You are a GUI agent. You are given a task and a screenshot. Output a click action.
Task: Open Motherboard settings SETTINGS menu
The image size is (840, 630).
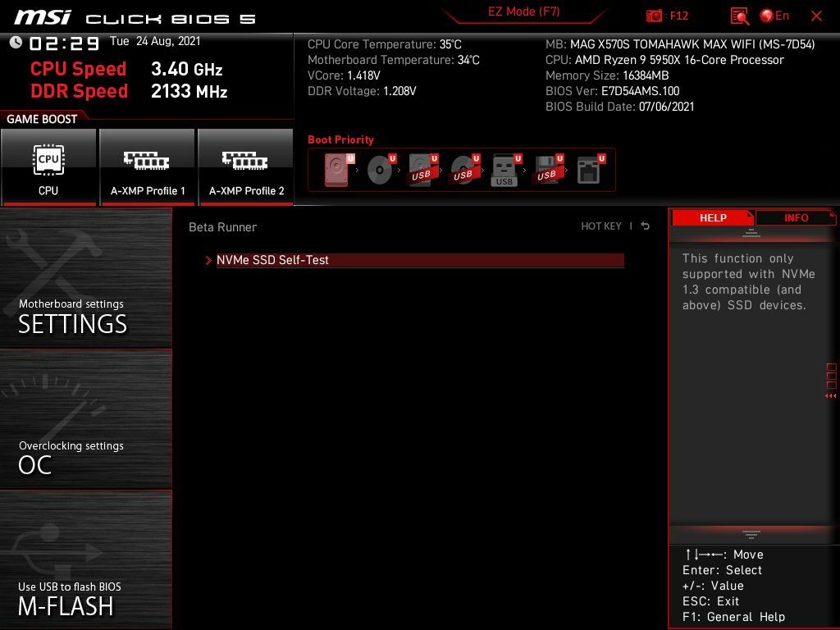85,278
